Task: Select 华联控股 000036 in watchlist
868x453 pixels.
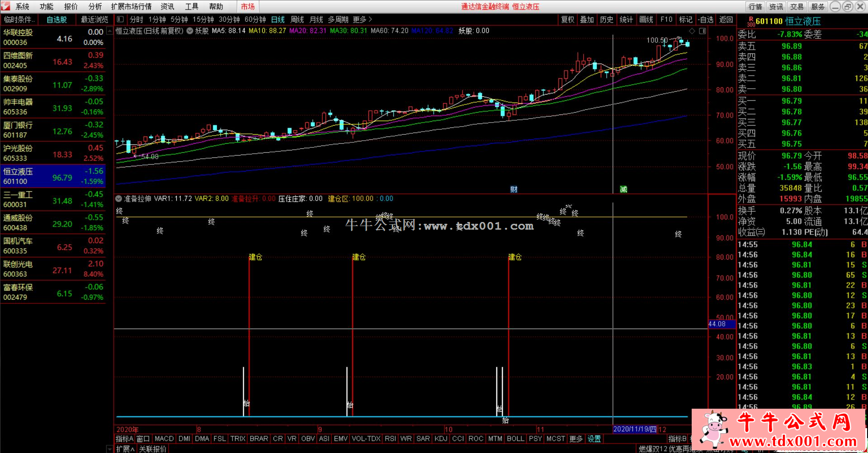Action: pos(53,38)
